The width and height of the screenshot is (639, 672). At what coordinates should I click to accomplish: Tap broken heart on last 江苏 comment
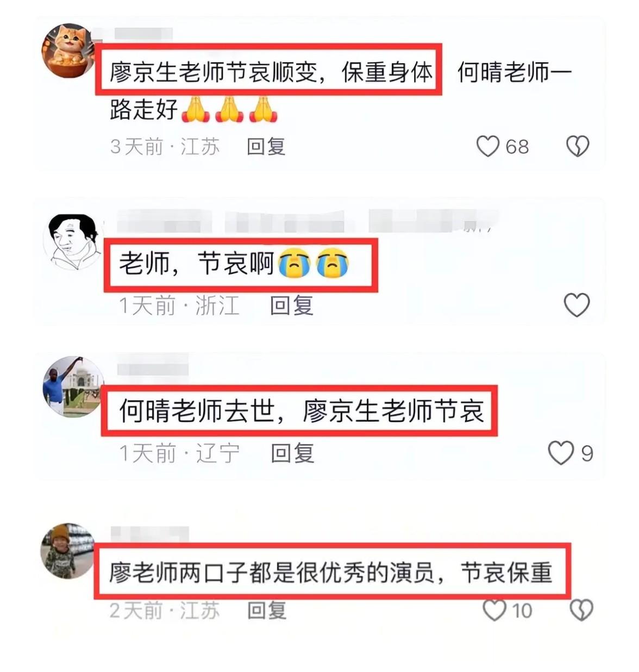pyautogui.click(x=581, y=610)
